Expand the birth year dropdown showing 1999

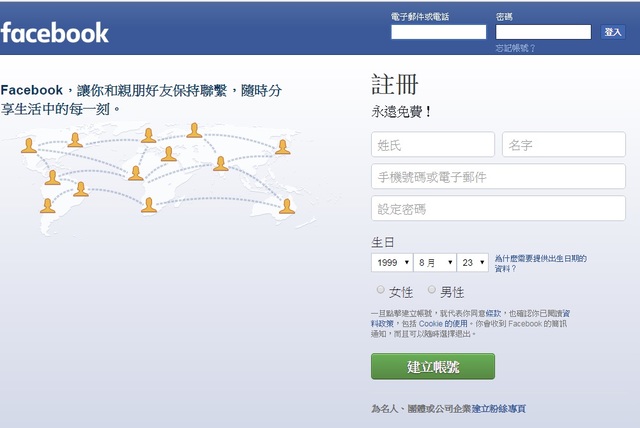[x=391, y=263]
